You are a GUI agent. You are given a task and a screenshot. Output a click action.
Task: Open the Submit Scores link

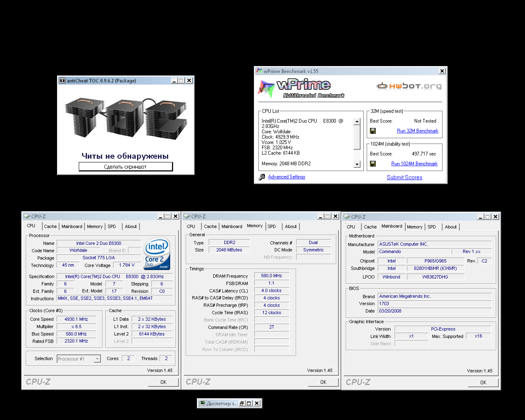click(x=404, y=177)
